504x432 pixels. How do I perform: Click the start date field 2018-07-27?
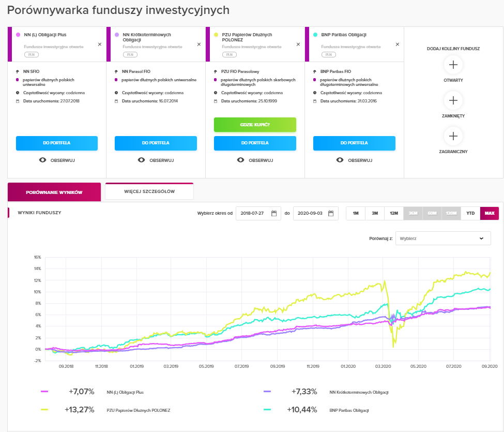253,214
